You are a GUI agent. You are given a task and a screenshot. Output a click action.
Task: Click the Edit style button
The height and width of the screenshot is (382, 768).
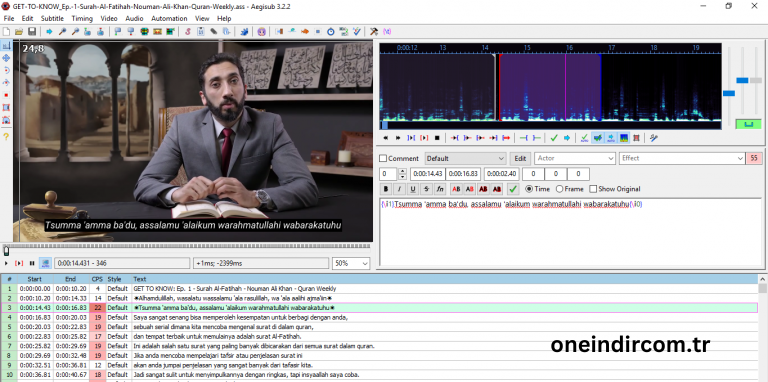[520, 158]
